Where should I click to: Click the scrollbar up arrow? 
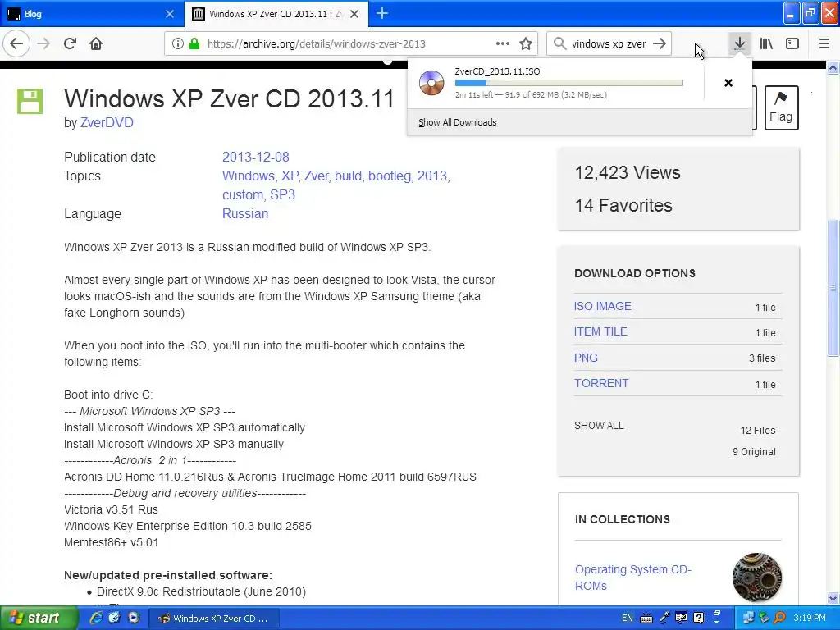tap(833, 67)
